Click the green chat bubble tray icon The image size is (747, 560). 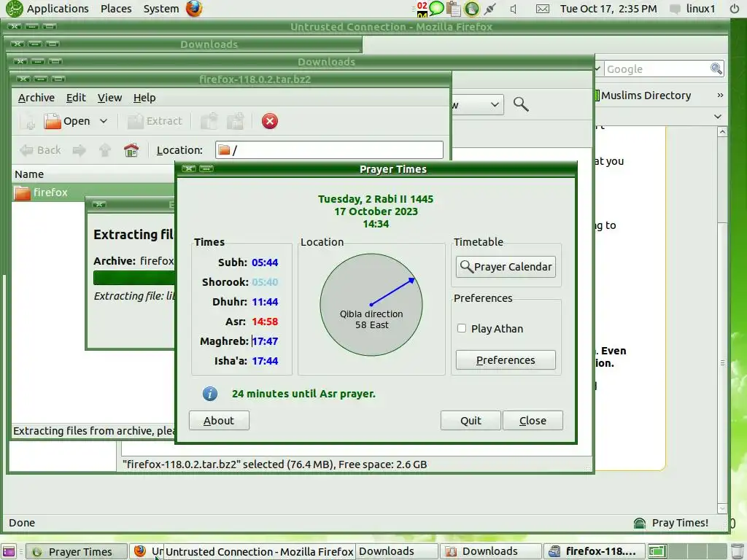click(436, 8)
